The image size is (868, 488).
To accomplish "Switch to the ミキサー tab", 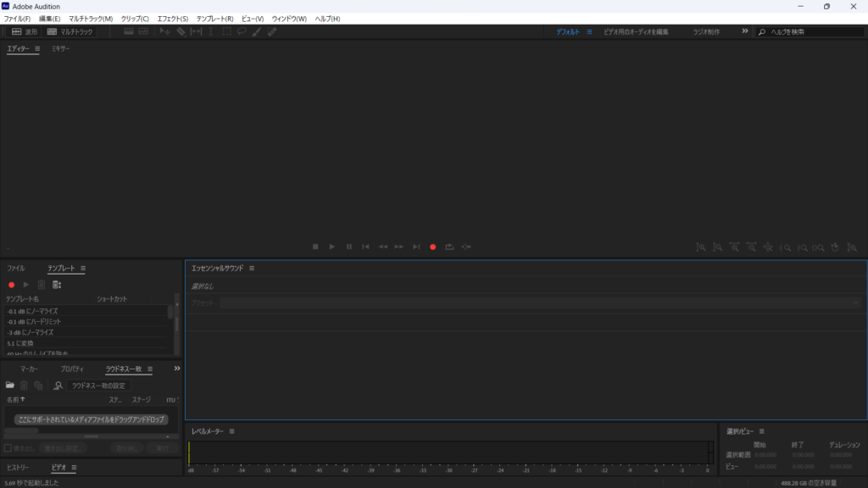I will [x=60, y=48].
